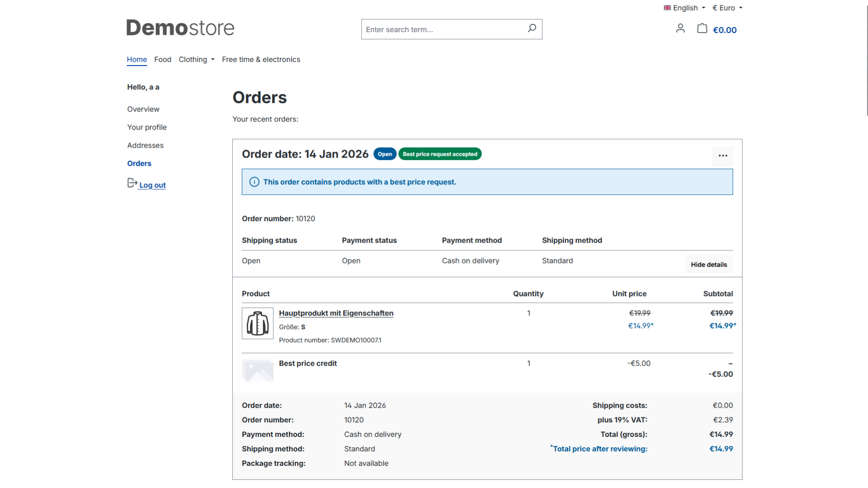The height and width of the screenshot is (488, 868).
Task: Open the shopping cart bag icon
Action: tap(702, 28)
